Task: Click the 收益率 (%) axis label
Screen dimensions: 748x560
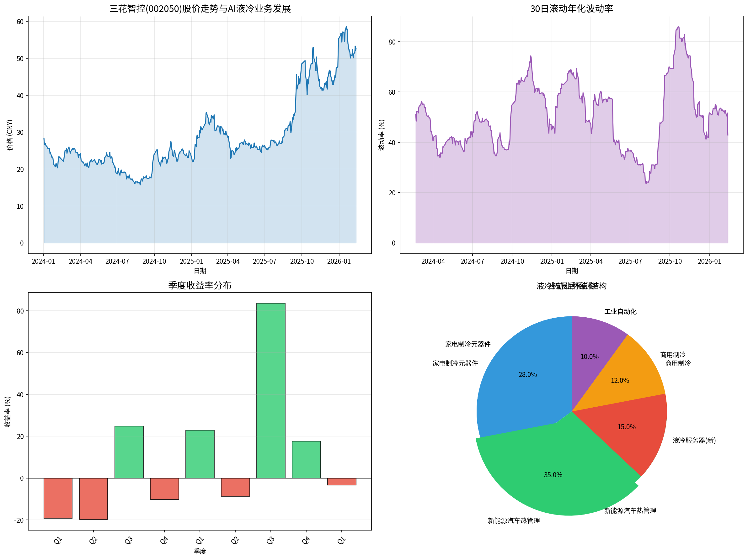Action: click(8, 412)
